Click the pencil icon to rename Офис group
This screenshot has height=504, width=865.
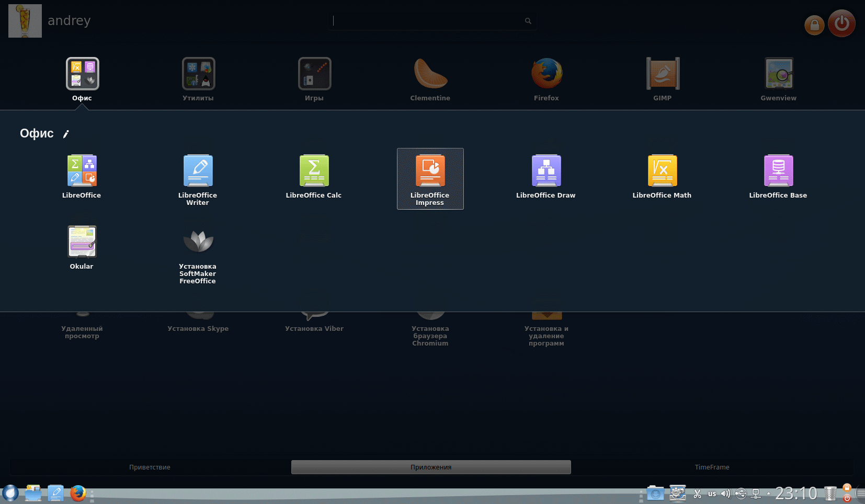pyautogui.click(x=66, y=134)
